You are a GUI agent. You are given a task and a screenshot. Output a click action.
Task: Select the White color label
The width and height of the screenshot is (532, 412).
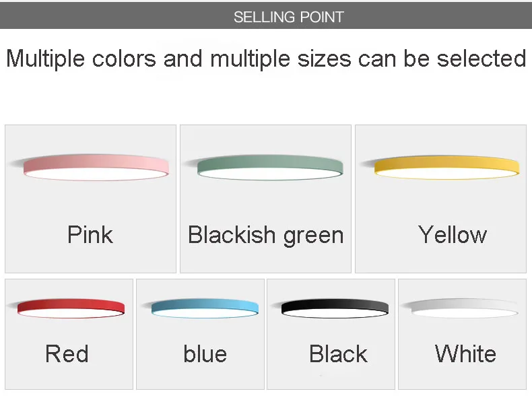(465, 354)
